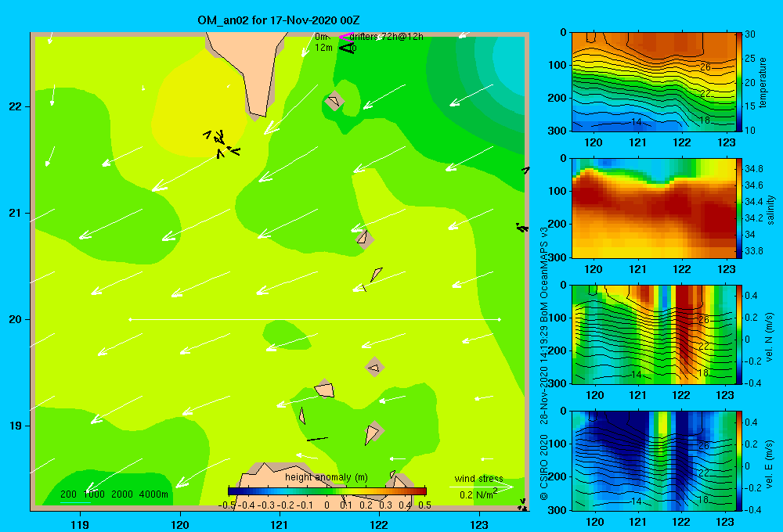Click the "salinity" axis label
This screenshot has height=532, width=783.
770,210
